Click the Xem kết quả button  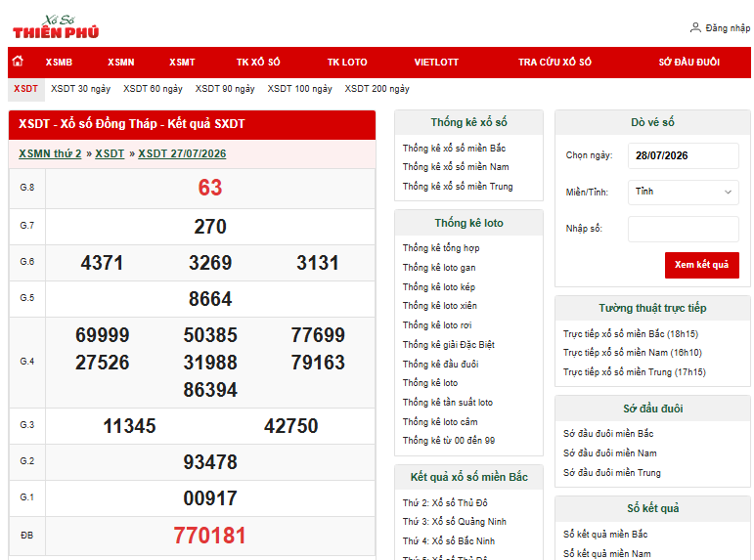(701, 265)
